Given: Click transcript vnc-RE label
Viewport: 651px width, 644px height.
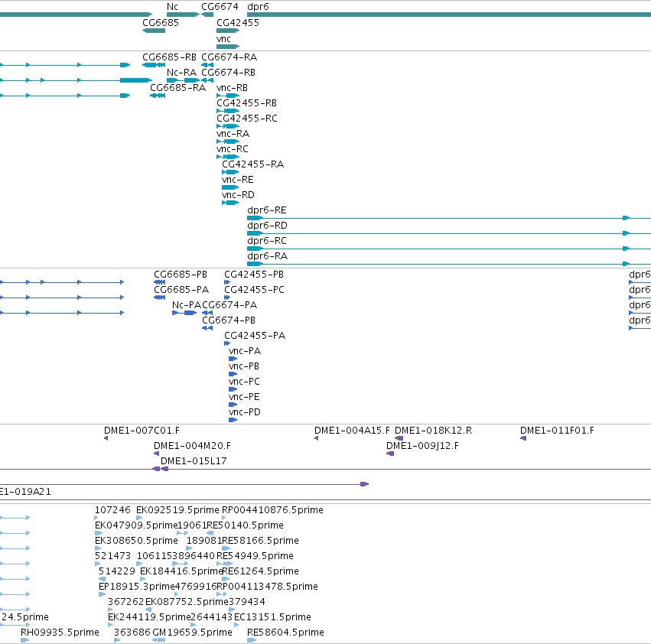Looking at the screenshot, I should click(237, 180).
